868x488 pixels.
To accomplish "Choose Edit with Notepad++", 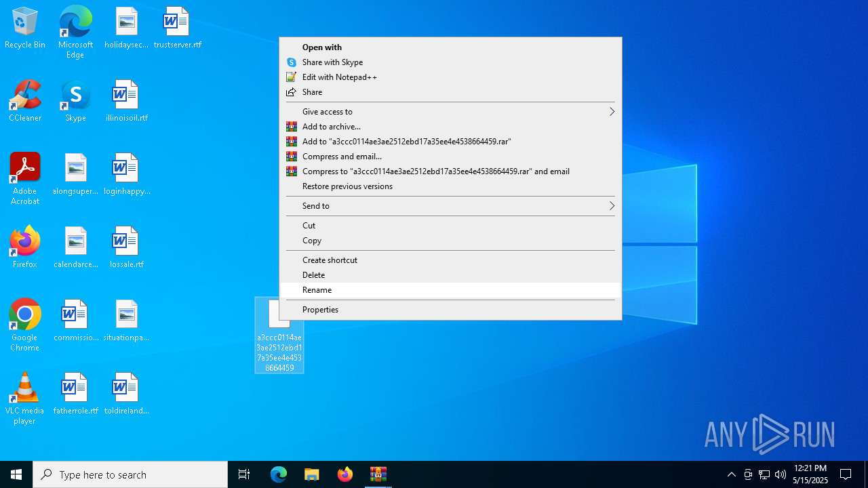I will pos(451,77).
